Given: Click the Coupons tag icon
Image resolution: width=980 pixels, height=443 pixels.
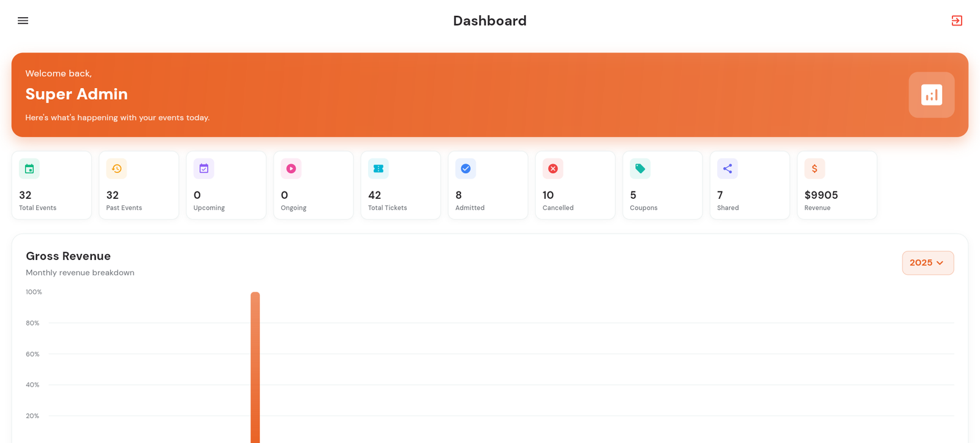Looking at the screenshot, I should [640, 169].
